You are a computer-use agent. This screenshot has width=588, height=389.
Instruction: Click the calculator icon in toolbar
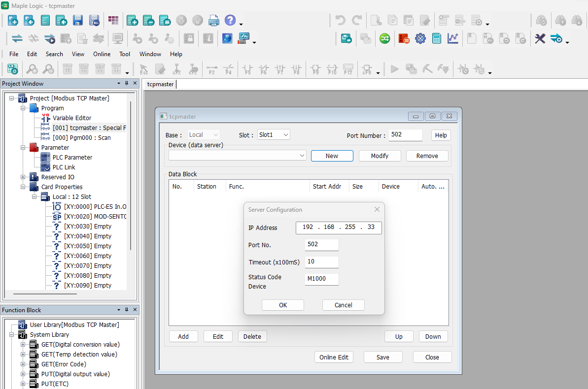point(436,38)
